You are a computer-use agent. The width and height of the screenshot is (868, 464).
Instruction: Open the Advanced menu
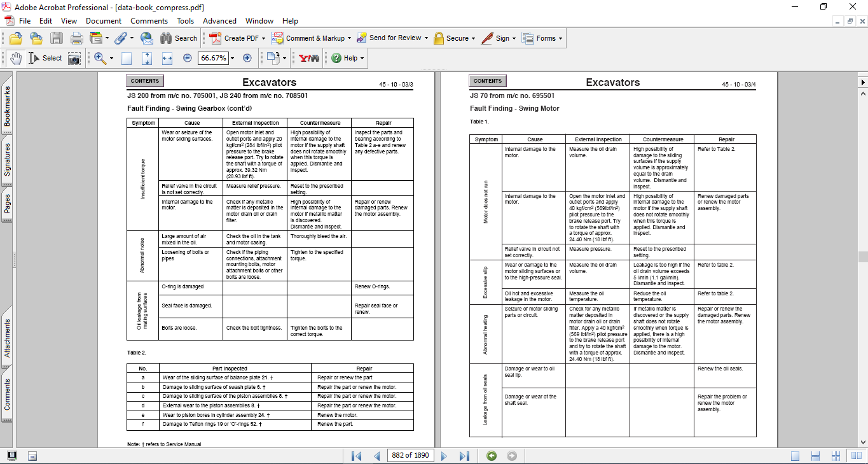coord(219,21)
